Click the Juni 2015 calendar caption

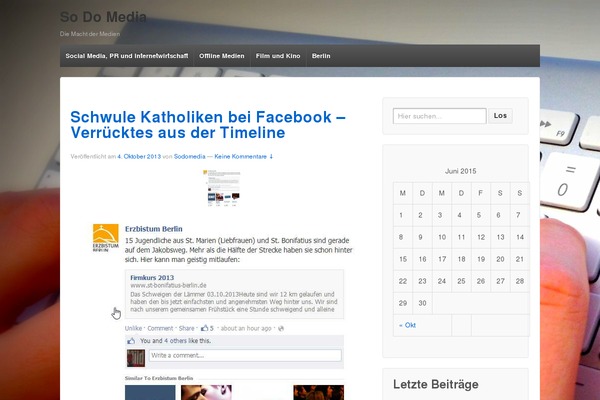pos(461,171)
